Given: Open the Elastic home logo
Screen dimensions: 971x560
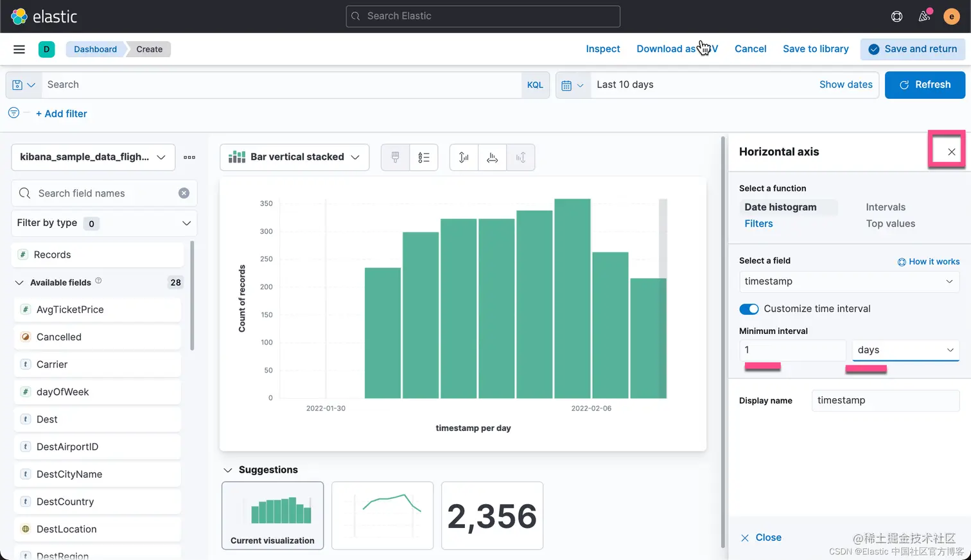Looking at the screenshot, I should pos(44,16).
